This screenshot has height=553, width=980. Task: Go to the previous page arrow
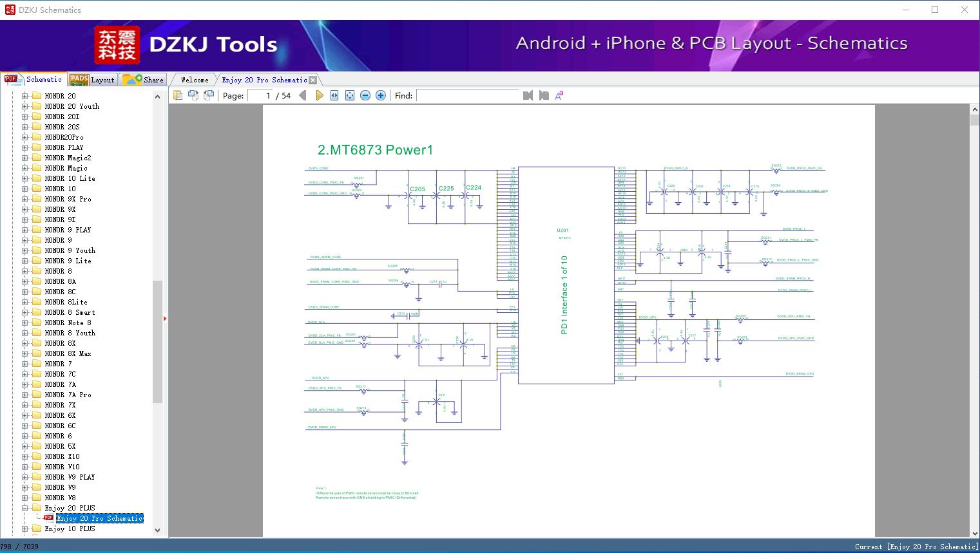[x=303, y=95]
